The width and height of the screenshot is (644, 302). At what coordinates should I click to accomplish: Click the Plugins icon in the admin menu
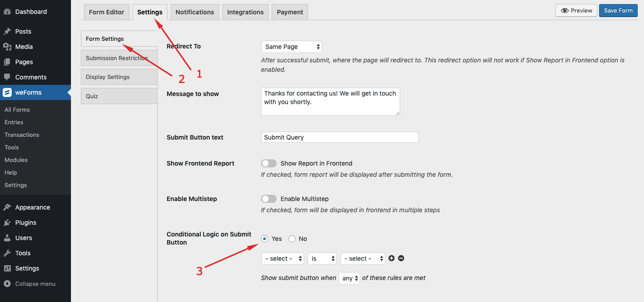point(8,222)
